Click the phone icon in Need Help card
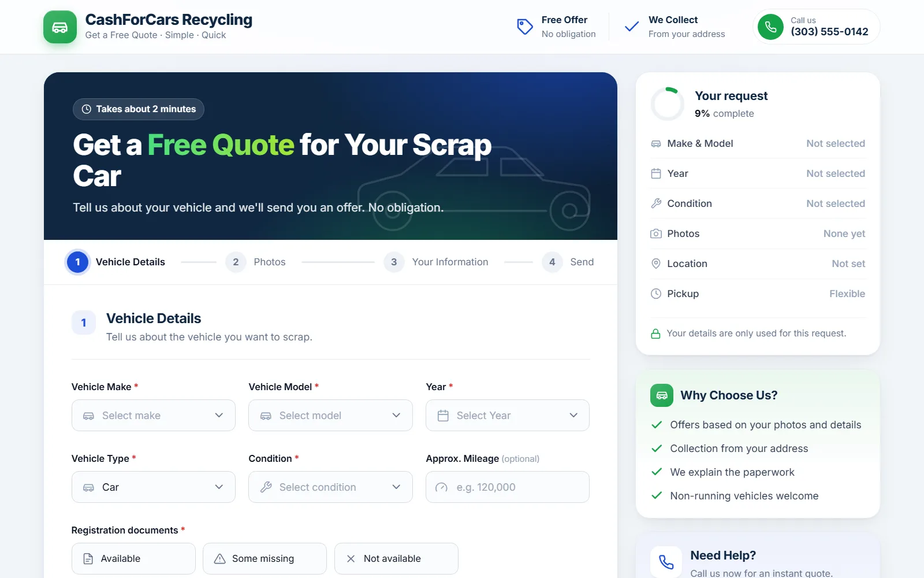 point(666,562)
